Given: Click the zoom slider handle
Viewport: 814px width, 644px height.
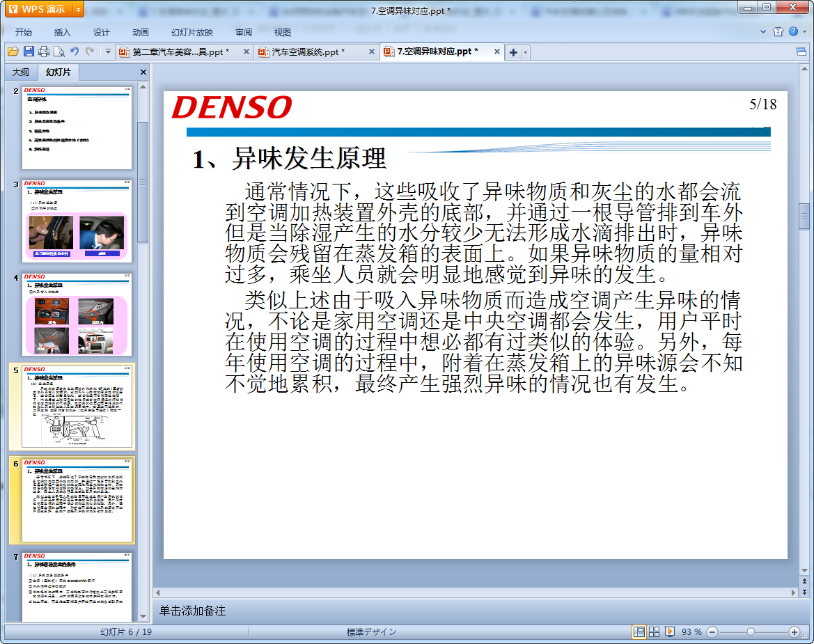Looking at the screenshot, I should pyautogui.click(x=751, y=632).
